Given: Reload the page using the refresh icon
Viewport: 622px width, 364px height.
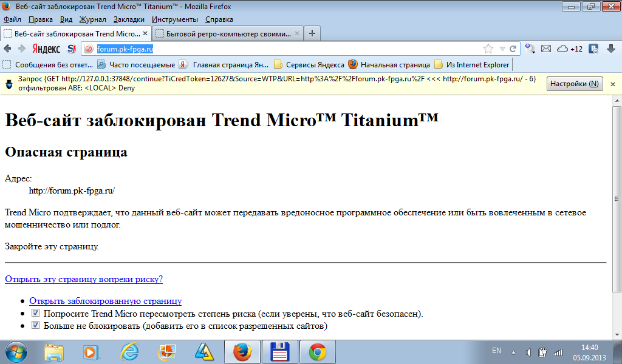Looking at the screenshot, I should 513,49.
